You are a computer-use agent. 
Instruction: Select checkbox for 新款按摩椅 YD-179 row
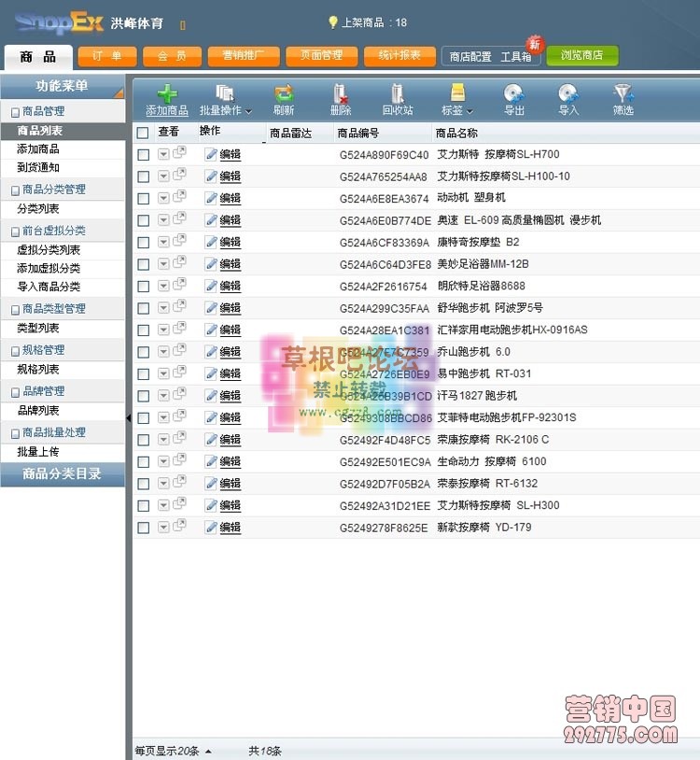click(143, 528)
